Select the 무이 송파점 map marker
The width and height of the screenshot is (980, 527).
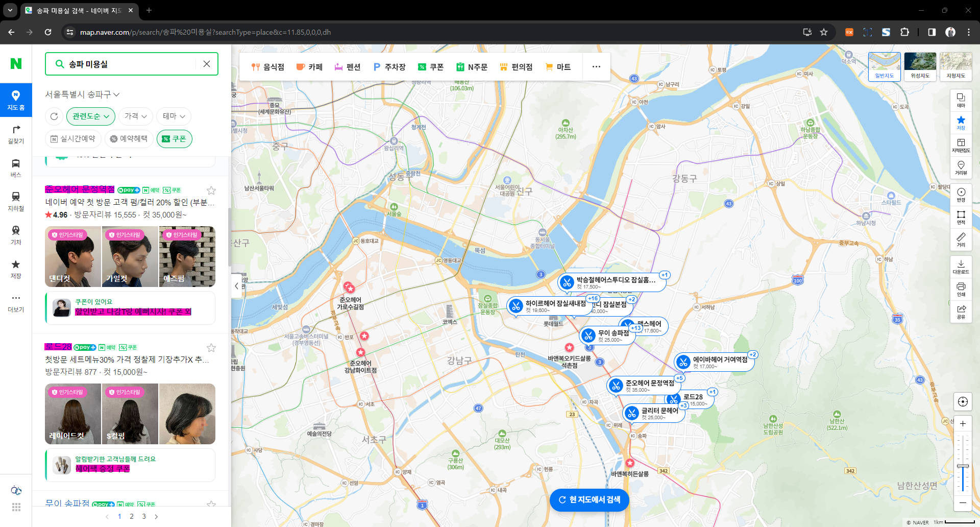(x=607, y=336)
